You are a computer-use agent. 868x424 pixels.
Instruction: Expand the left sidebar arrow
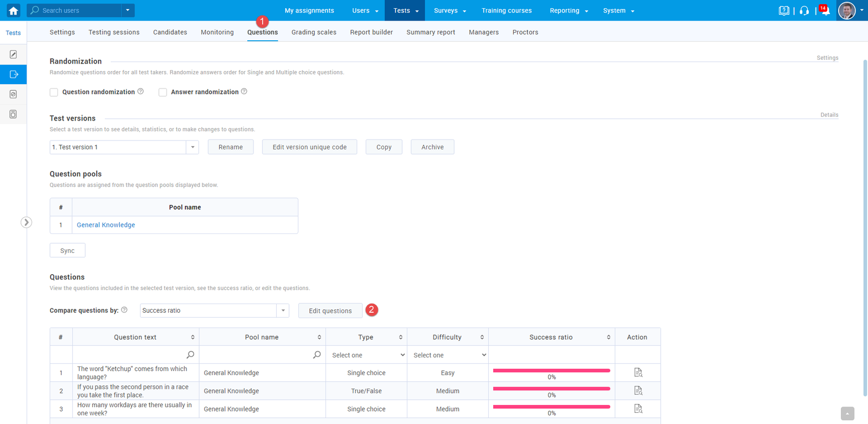point(26,222)
